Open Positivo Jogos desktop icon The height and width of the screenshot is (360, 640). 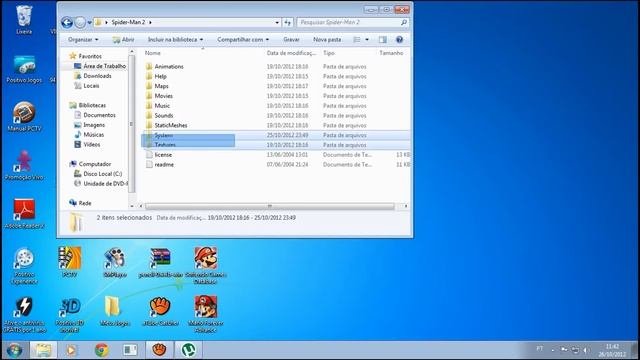24,69
